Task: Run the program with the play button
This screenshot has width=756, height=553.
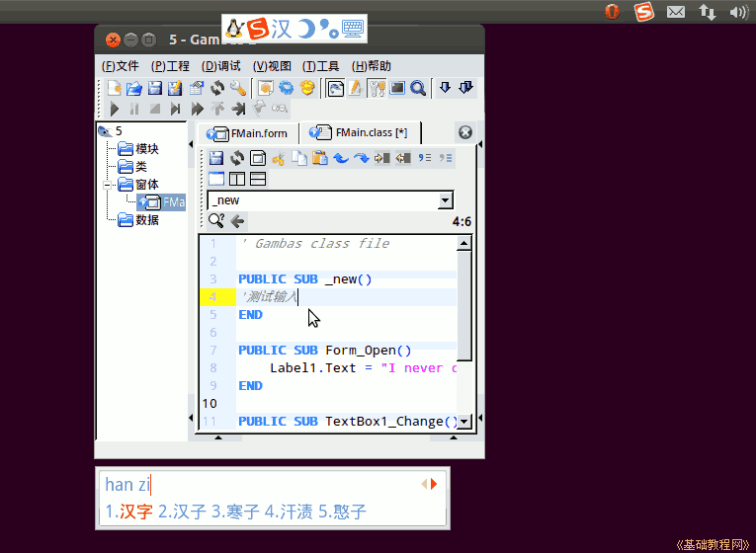Action: point(115,109)
